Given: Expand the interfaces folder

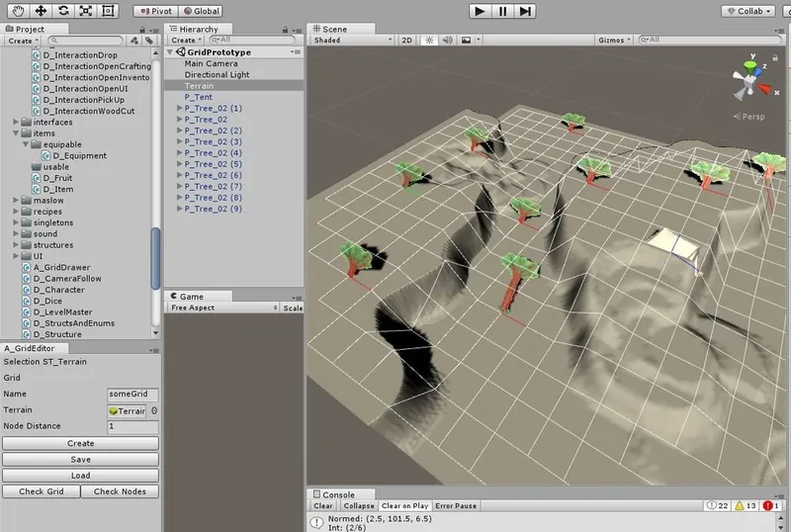Looking at the screenshot, I should click(16, 123).
